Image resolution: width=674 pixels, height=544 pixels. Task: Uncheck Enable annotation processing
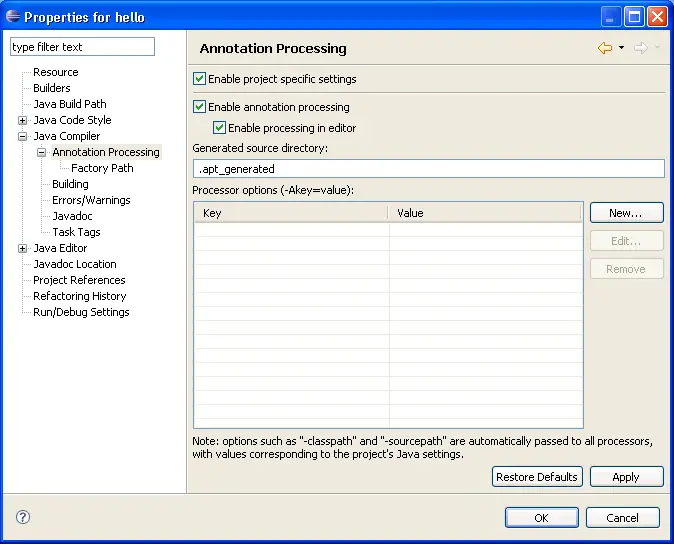(200, 107)
